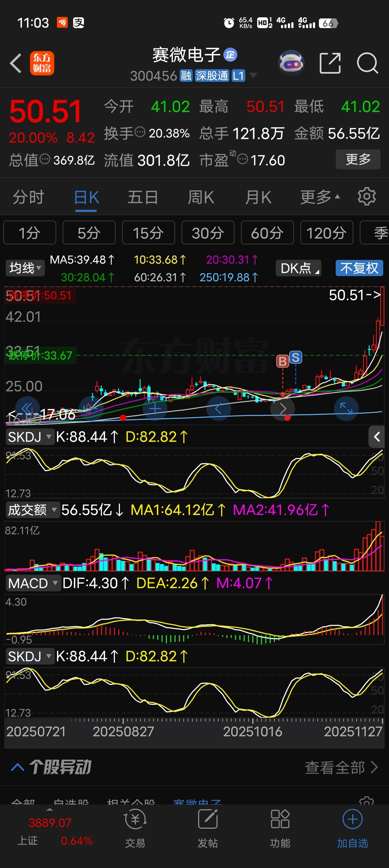Tap the 250:19.88 moving average value
The height and width of the screenshot is (868, 389).
point(229,277)
